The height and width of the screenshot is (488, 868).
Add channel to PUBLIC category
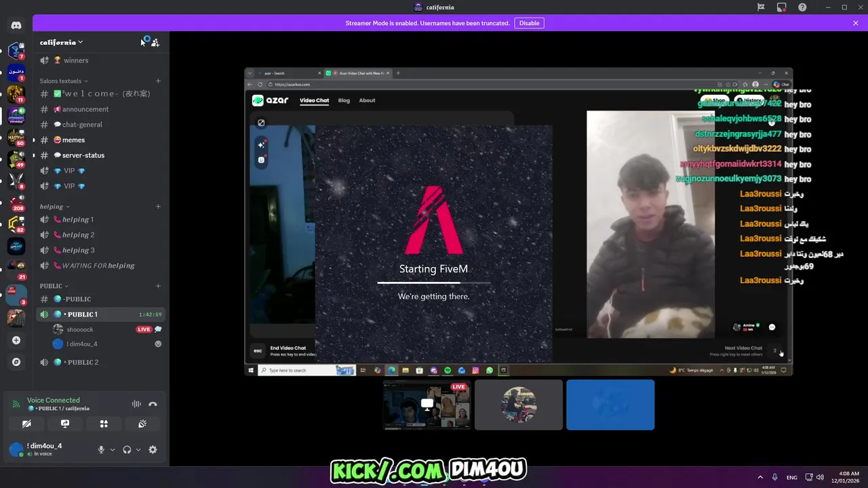pyautogui.click(x=158, y=286)
